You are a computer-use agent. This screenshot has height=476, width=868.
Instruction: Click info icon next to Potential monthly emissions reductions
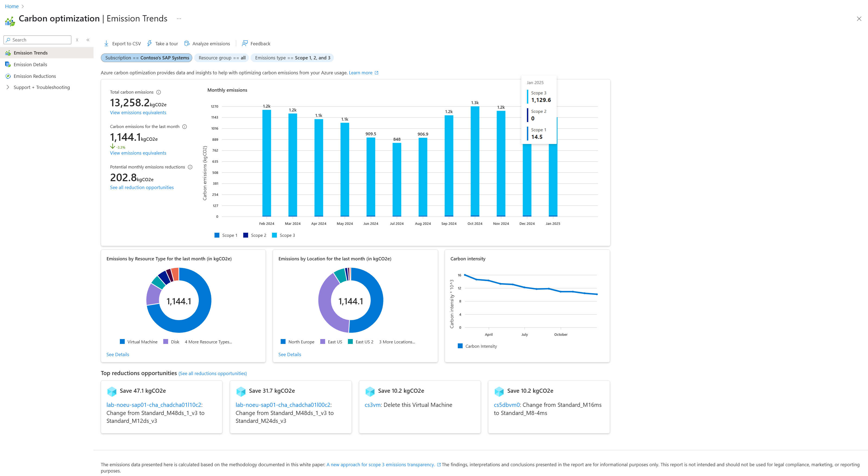[x=190, y=167]
